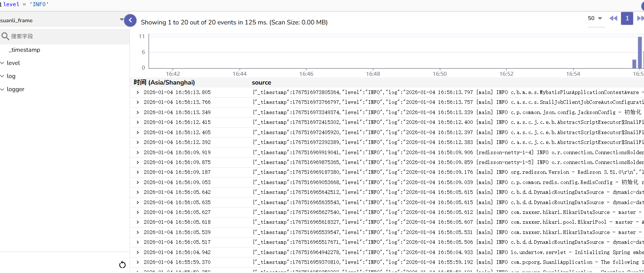Open the 50 rows-per-page dropdown
644x273 pixels.
click(595, 18)
